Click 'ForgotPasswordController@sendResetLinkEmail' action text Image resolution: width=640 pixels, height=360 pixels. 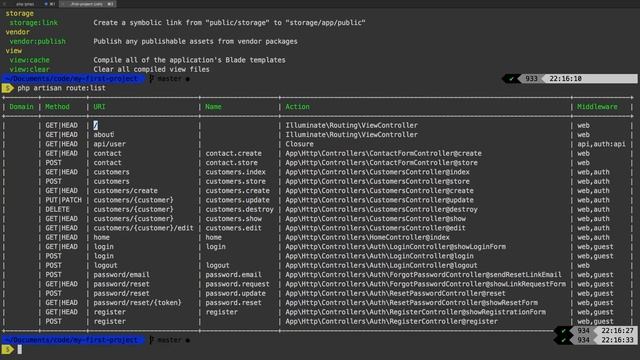tap(475, 275)
